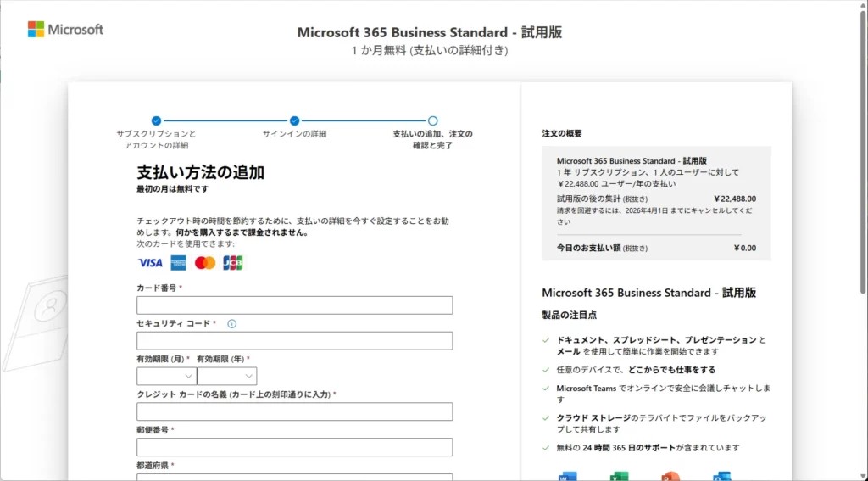Image resolution: width=868 pixels, height=481 pixels.
Task: Click the 製品の注目点 heading
Action: 569,316
